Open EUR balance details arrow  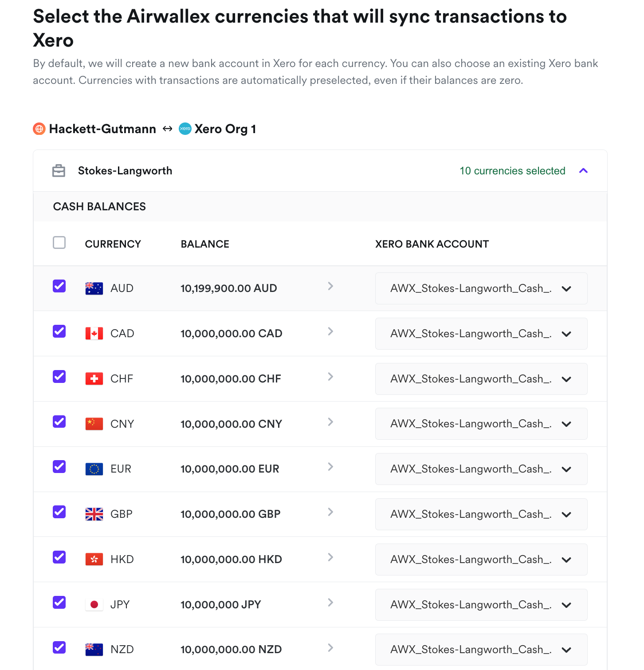[x=330, y=467]
